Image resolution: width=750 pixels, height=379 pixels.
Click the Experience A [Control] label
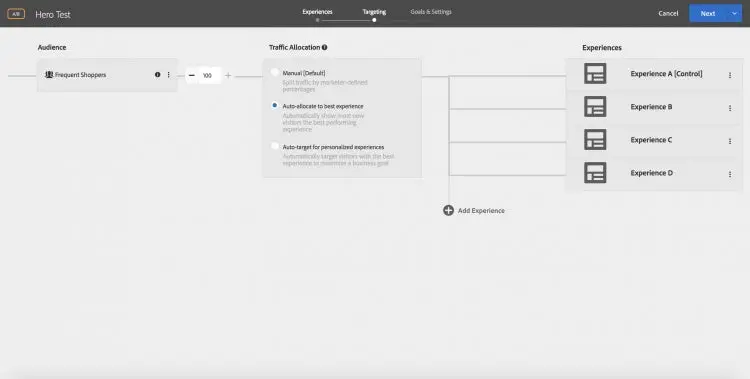pyautogui.click(x=666, y=74)
